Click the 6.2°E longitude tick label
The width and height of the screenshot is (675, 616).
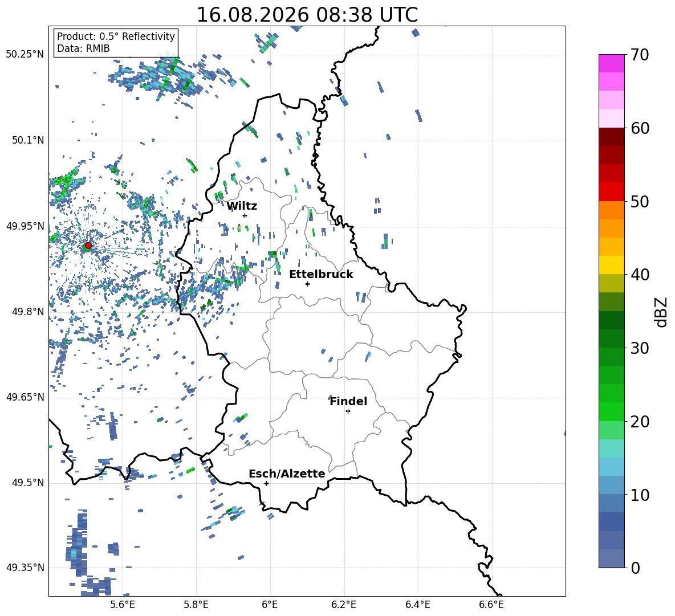(x=344, y=605)
